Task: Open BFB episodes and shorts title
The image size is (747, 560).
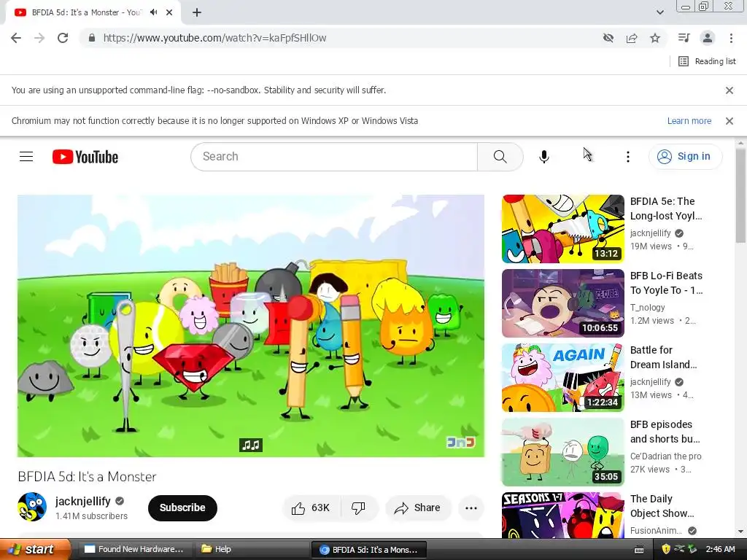Action: tap(665, 432)
